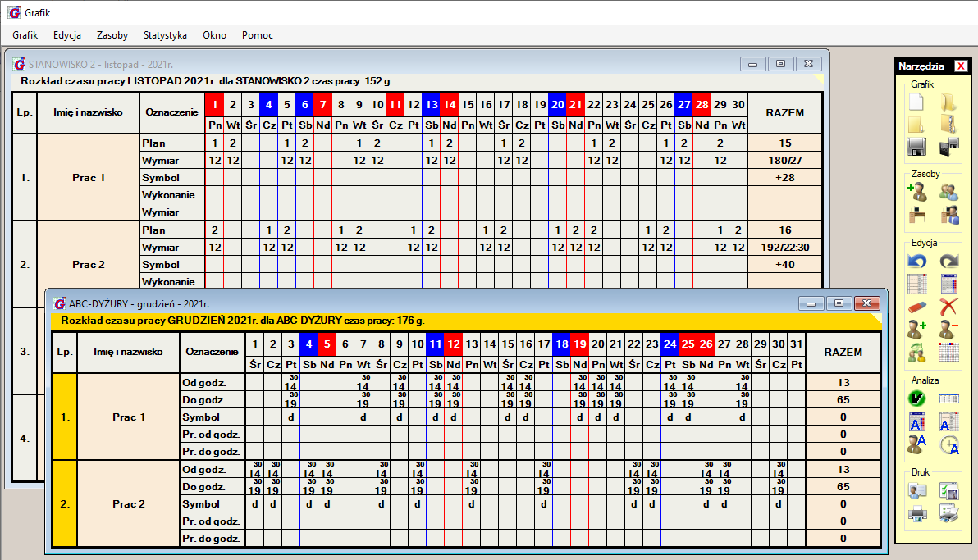Click the floppy with safe icon
This screenshot has width=978, height=560.
coord(948,147)
